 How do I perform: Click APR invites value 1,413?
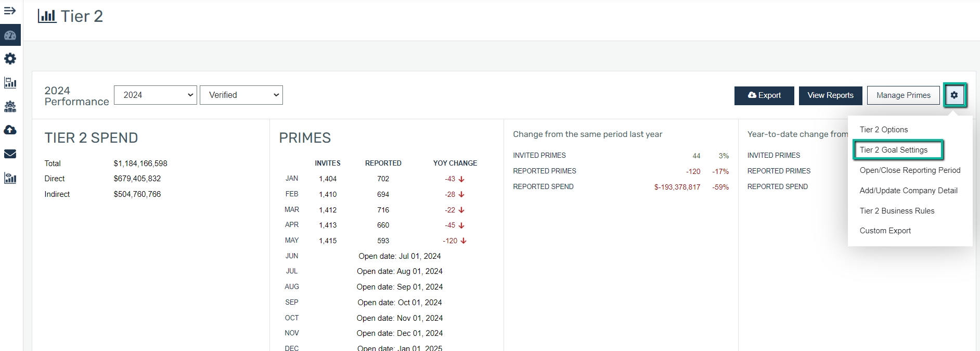328,225
